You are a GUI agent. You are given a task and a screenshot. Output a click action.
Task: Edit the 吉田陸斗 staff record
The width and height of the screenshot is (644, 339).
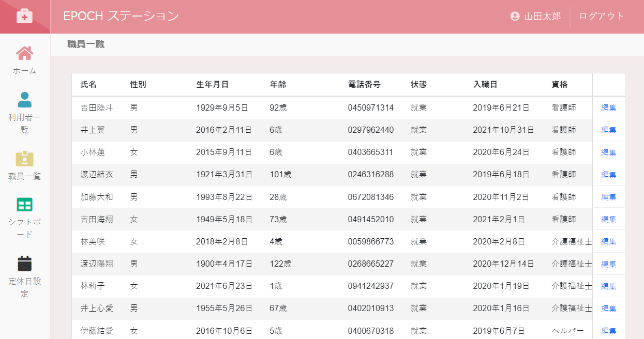click(608, 108)
